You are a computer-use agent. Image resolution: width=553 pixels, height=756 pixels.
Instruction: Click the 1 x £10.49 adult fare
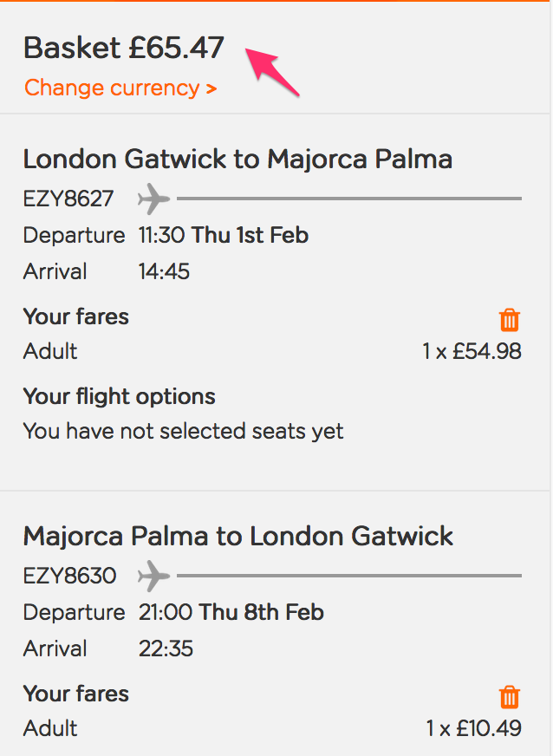click(x=473, y=728)
